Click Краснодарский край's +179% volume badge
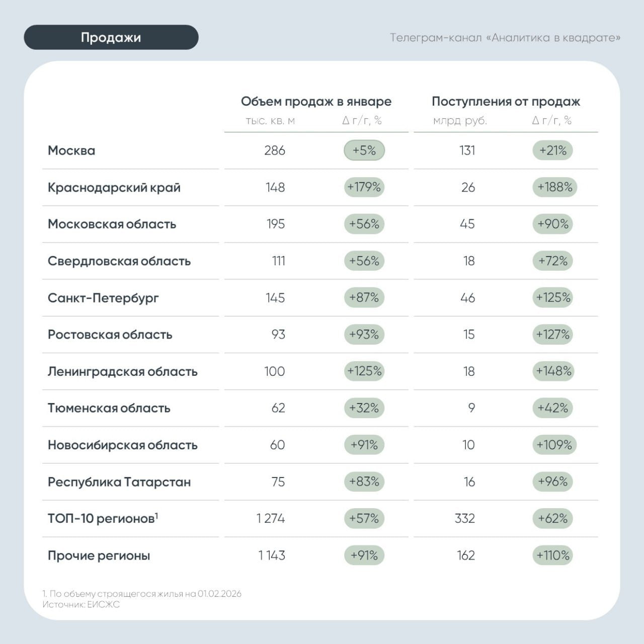 click(x=364, y=187)
